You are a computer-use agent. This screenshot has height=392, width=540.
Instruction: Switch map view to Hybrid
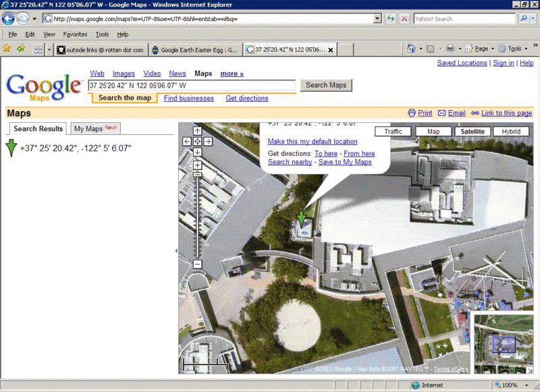(511, 132)
